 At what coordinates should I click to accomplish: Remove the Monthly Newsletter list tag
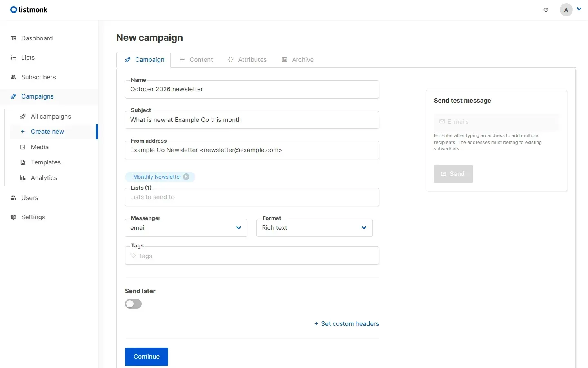[x=186, y=177]
